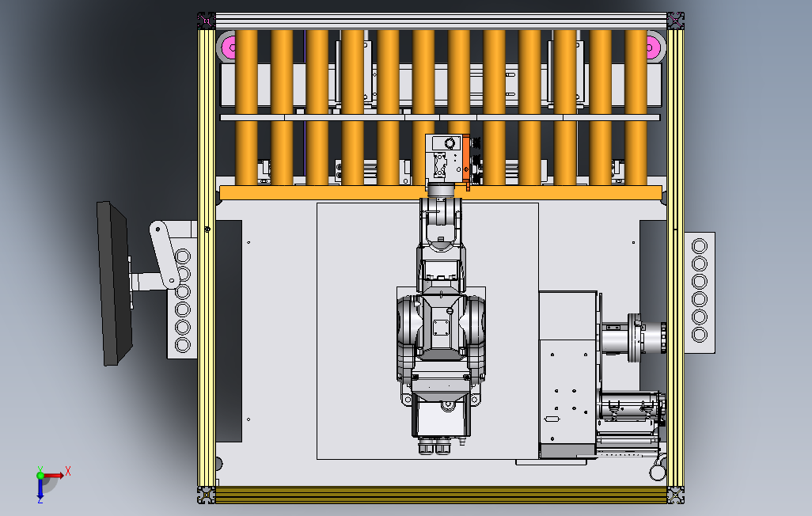Click the red X axis arrow of the orientation triad
This screenshot has height=516, width=812.
[x=54, y=475]
